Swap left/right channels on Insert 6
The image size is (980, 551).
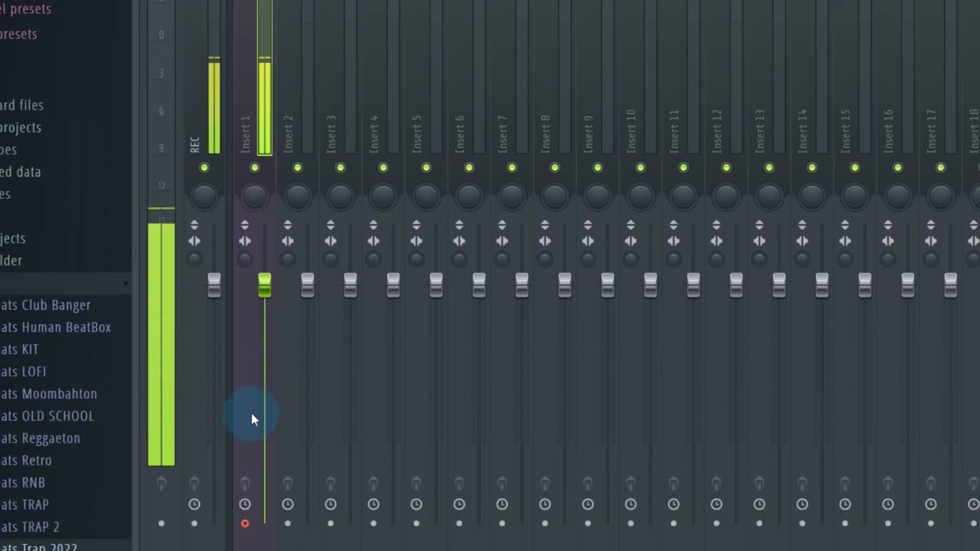(459, 241)
